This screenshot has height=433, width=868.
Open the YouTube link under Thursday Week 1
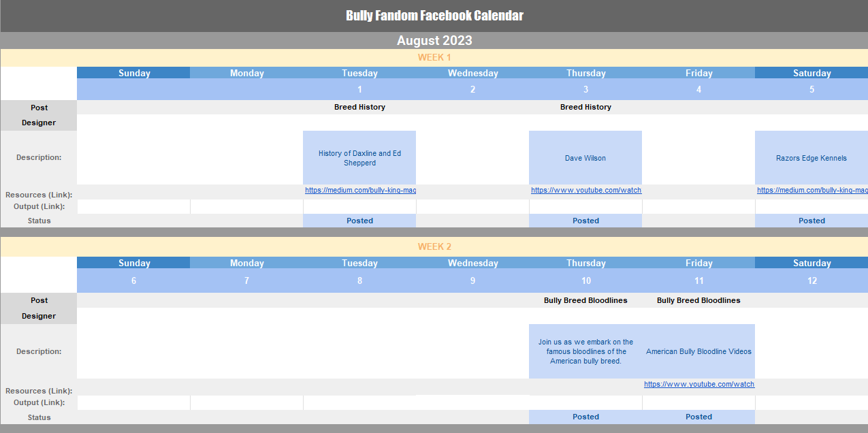pyautogui.click(x=586, y=191)
